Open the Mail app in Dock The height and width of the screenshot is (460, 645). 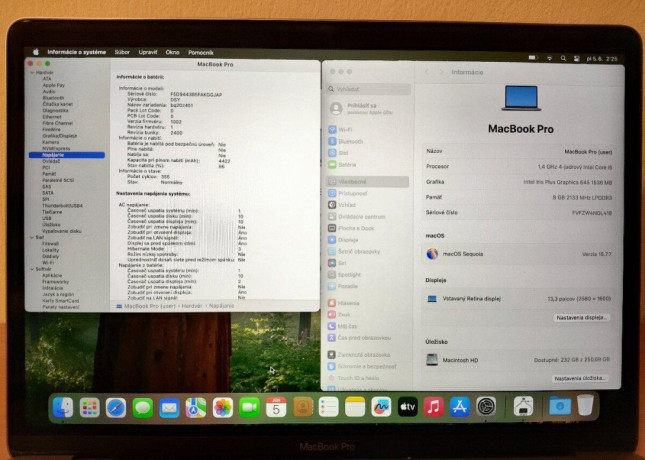169,408
